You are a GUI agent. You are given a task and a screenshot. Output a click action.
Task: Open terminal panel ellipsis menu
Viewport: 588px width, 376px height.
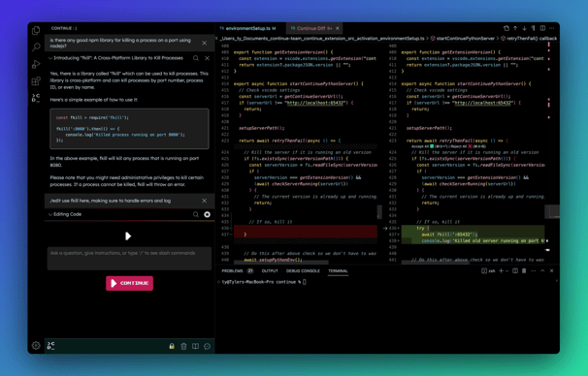pos(534,270)
